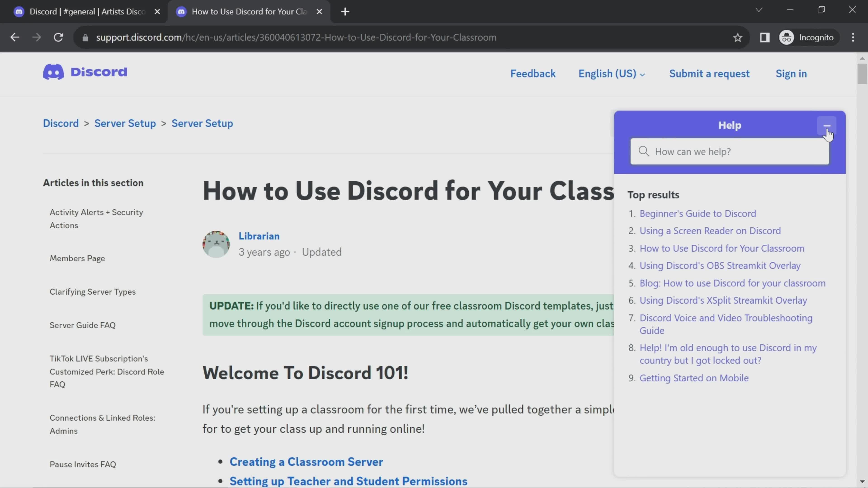Open the locked out age help result
The width and height of the screenshot is (868, 488).
pos(728,354)
